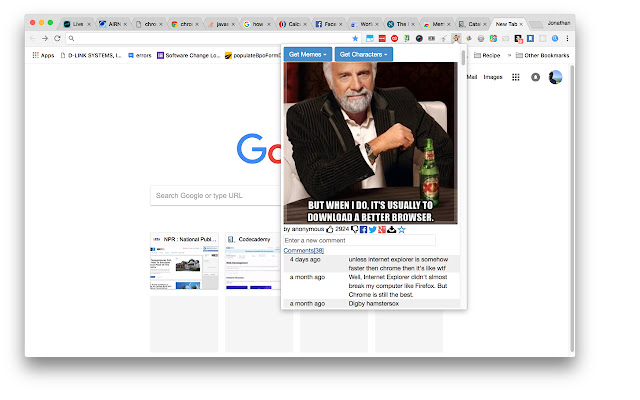Image resolution: width=640 pixels, height=400 pixels.
Task: Click the Search Google or type URL box
Action: (216, 196)
